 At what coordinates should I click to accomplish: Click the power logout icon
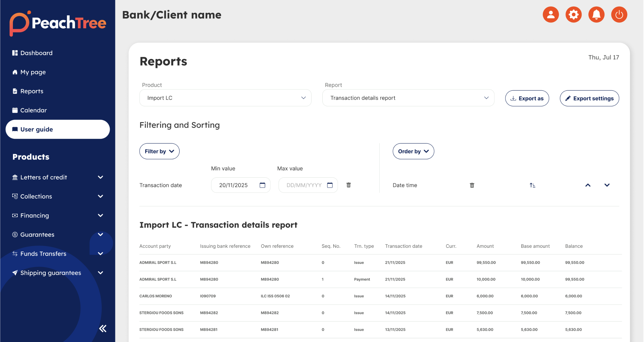(619, 15)
